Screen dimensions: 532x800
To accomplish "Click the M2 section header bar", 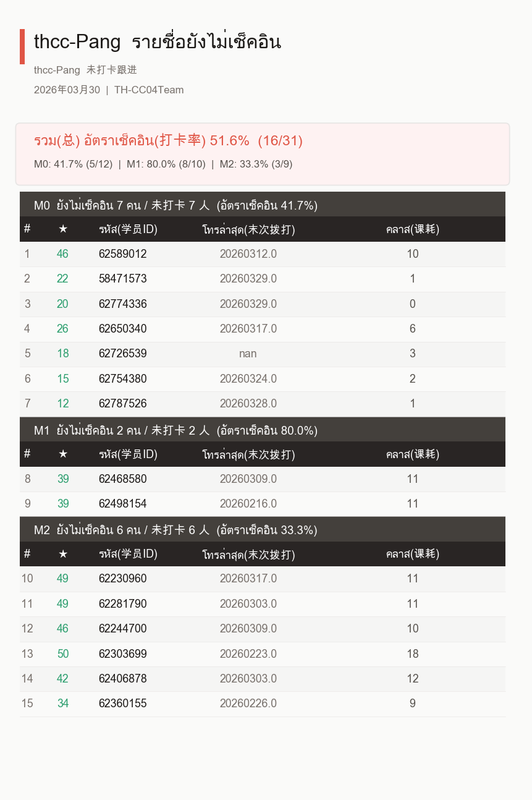I will click(x=263, y=529).
